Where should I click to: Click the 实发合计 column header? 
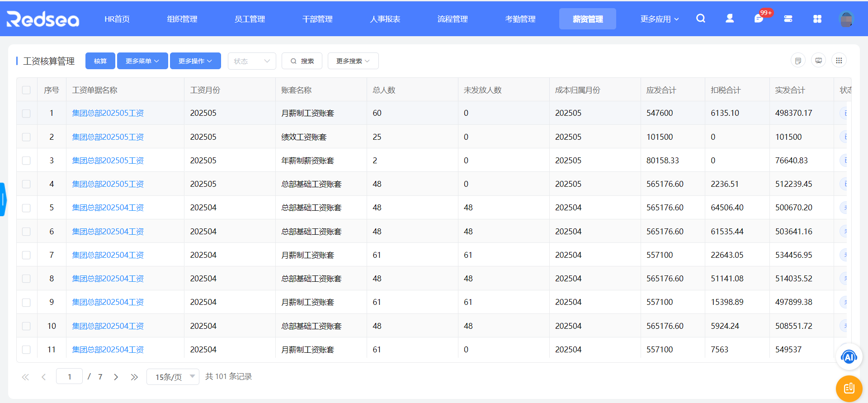(x=802, y=90)
